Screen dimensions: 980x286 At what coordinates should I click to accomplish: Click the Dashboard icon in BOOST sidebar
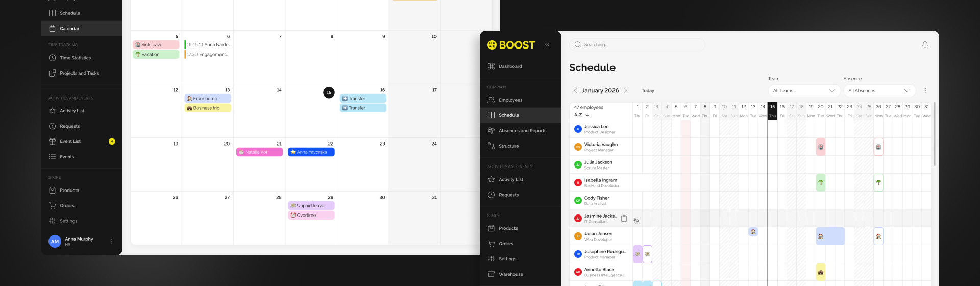coord(491,66)
